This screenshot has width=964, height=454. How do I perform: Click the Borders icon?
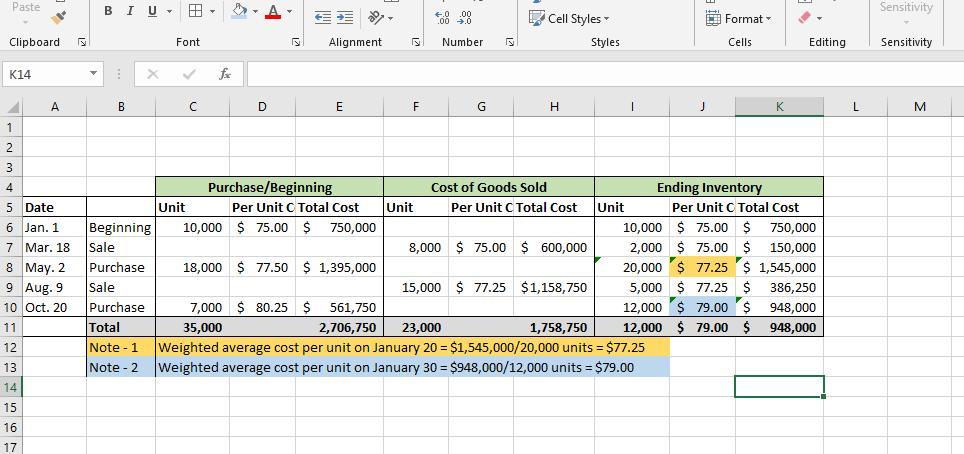(x=196, y=11)
